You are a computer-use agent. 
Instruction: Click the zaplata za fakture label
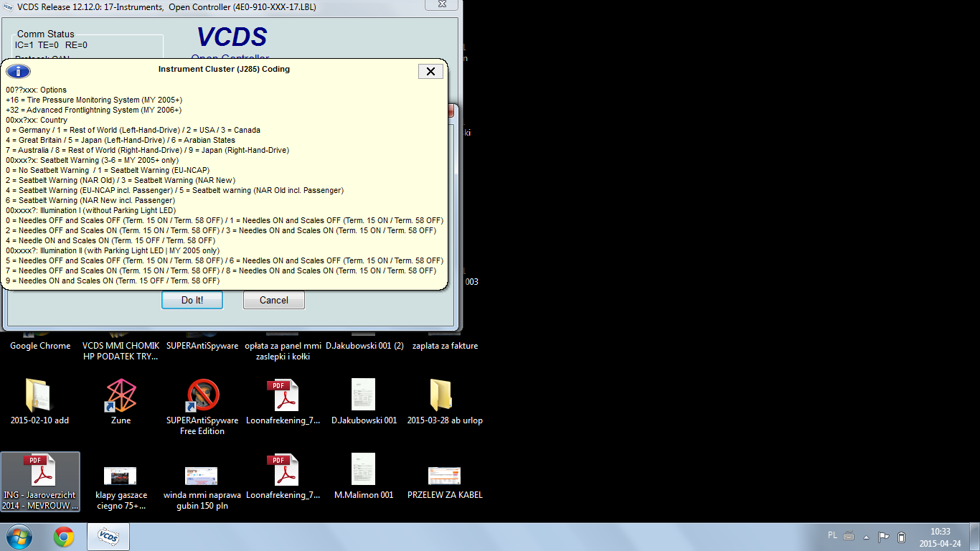pos(445,346)
